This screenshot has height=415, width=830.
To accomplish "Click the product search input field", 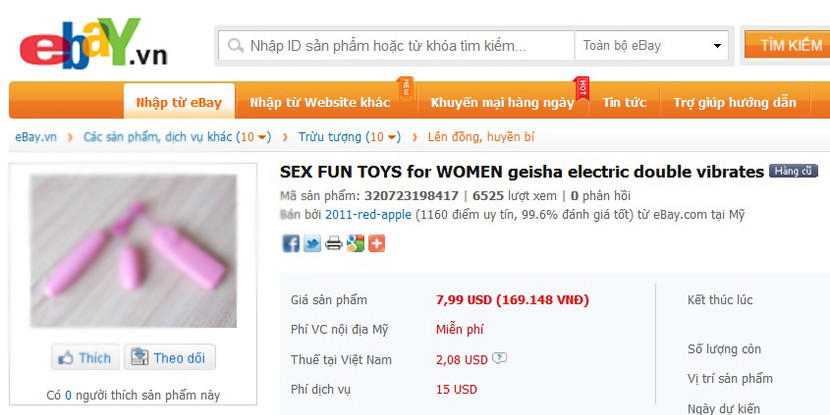I will click(397, 46).
